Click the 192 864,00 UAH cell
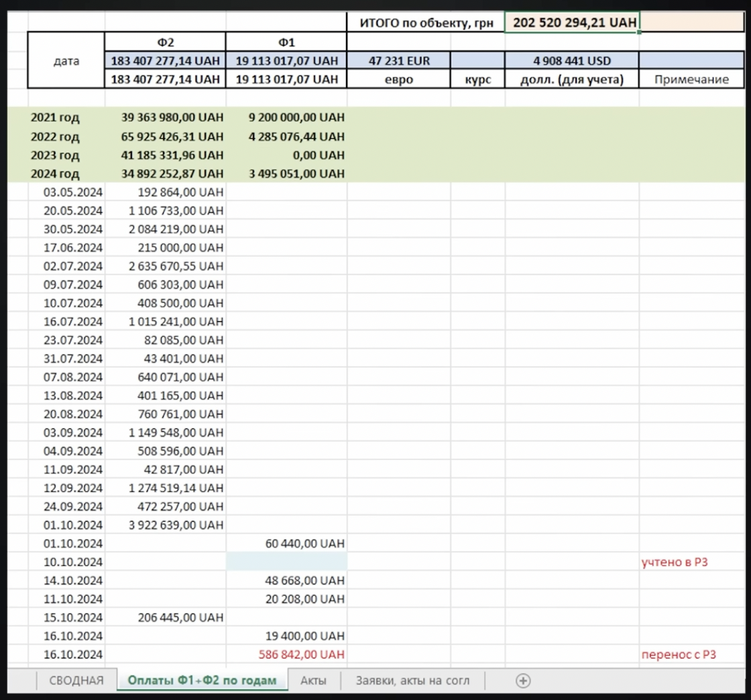The height and width of the screenshot is (700, 751). pos(165,192)
